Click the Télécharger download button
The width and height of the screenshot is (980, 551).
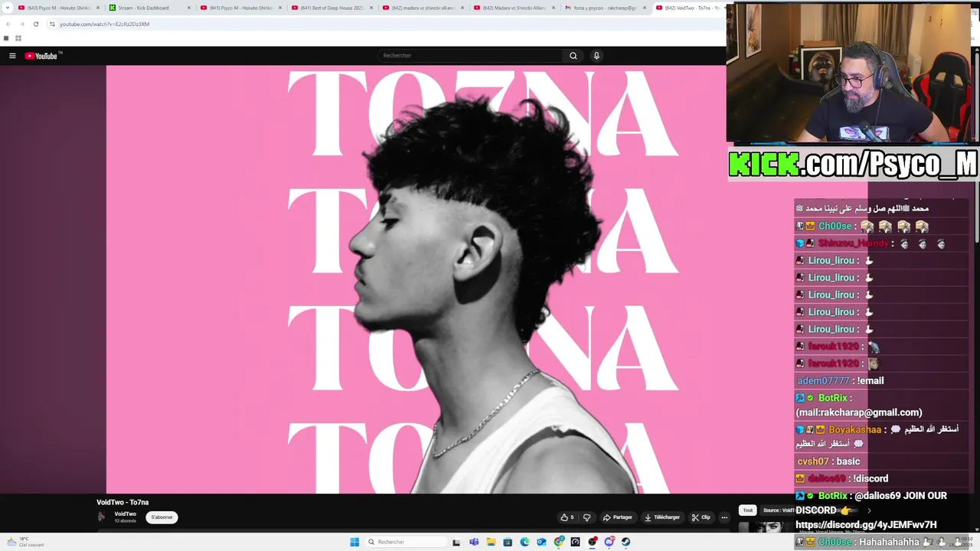pos(662,517)
